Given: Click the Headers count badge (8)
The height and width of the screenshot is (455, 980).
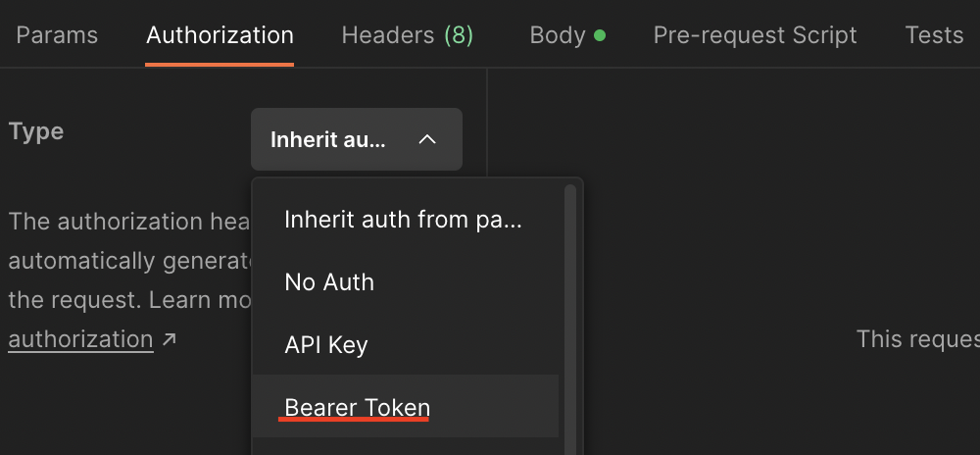Looking at the screenshot, I should pos(459,36).
